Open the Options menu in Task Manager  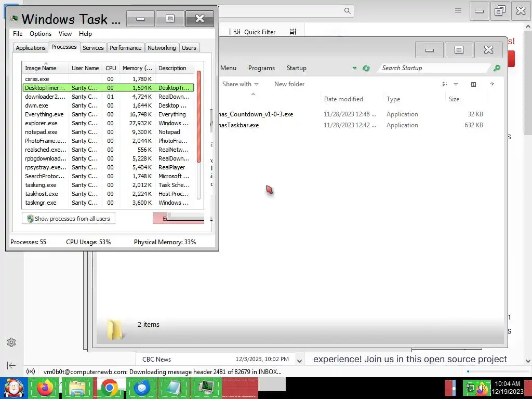click(41, 34)
